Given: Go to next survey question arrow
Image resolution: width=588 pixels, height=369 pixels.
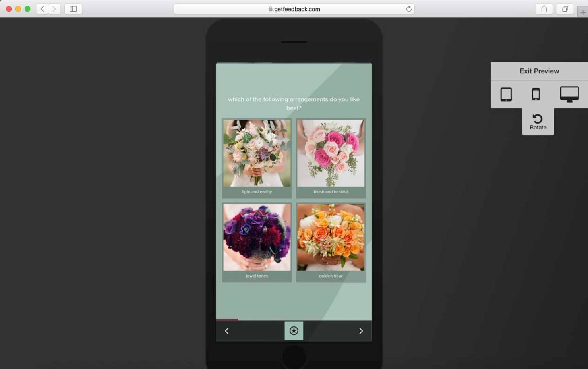Looking at the screenshot, I should tap(361, 331).
